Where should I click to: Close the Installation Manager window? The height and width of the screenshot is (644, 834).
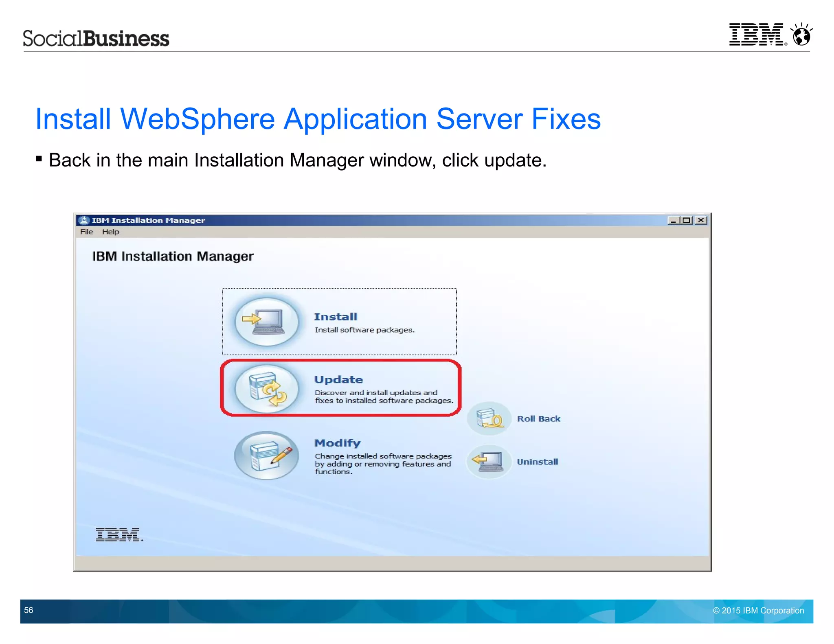(x=701, y=220)
